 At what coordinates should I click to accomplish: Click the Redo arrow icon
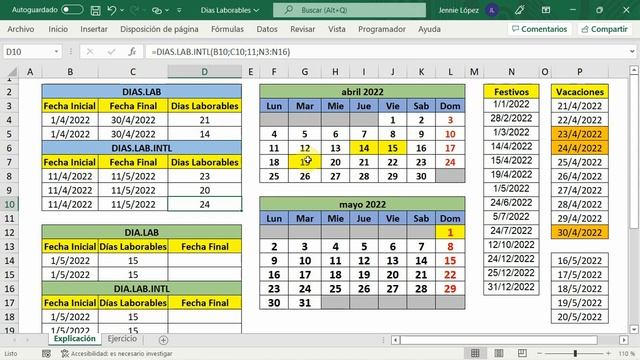coord(135,10)
